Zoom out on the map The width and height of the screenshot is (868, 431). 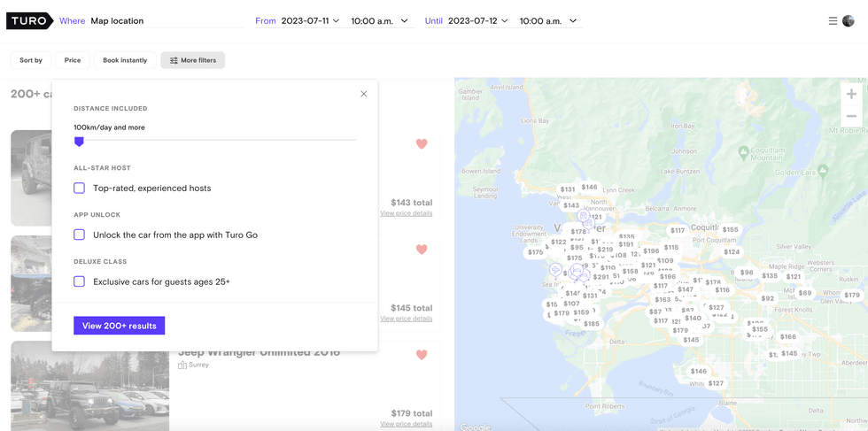tap(851, 116)
